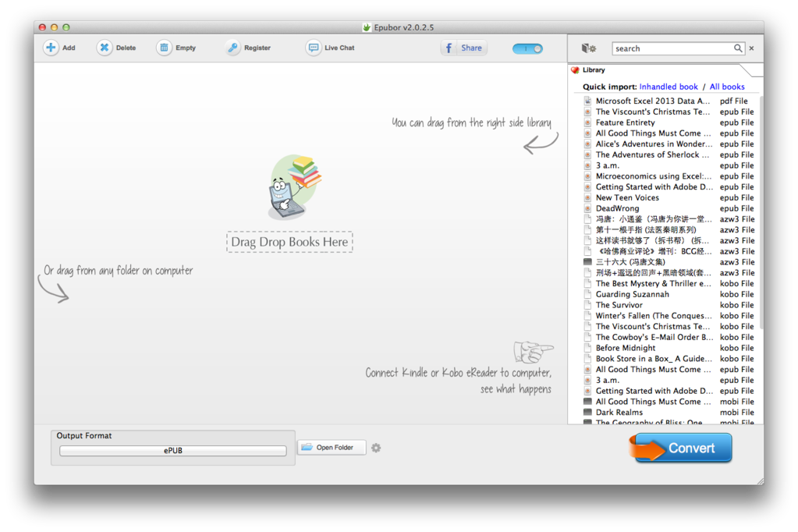Select The Survivor kobo book
Image resolution: width=798 pixels, height=532 pixels.
(x=669, y=305)
